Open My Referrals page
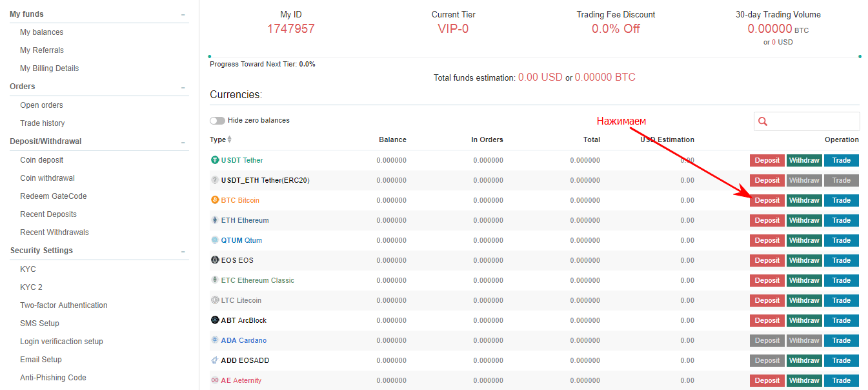The height and width of the screenshot is (390, 868). (42, 50)
